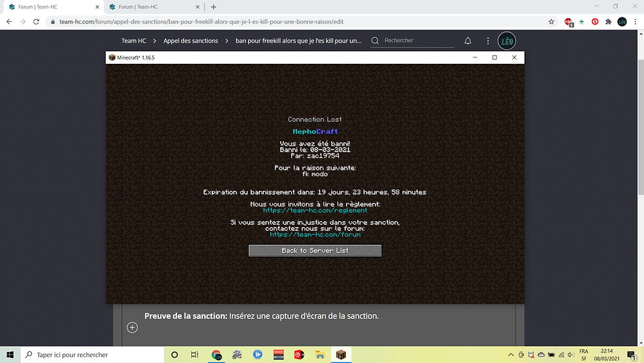Open the blue play-button app on taskbar
This screenshot has width=644, height=363.
(258, 355)
